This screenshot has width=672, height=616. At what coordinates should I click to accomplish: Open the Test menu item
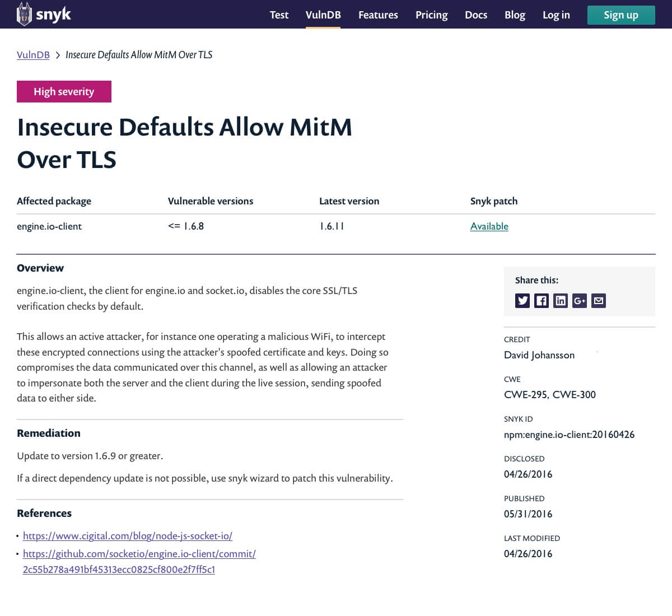[279, 15]
